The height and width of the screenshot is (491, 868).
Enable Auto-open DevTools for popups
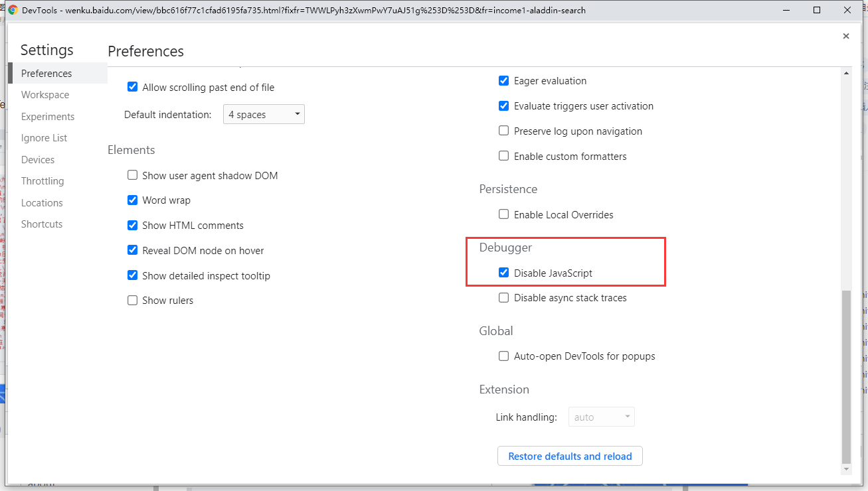click(504, 356)
